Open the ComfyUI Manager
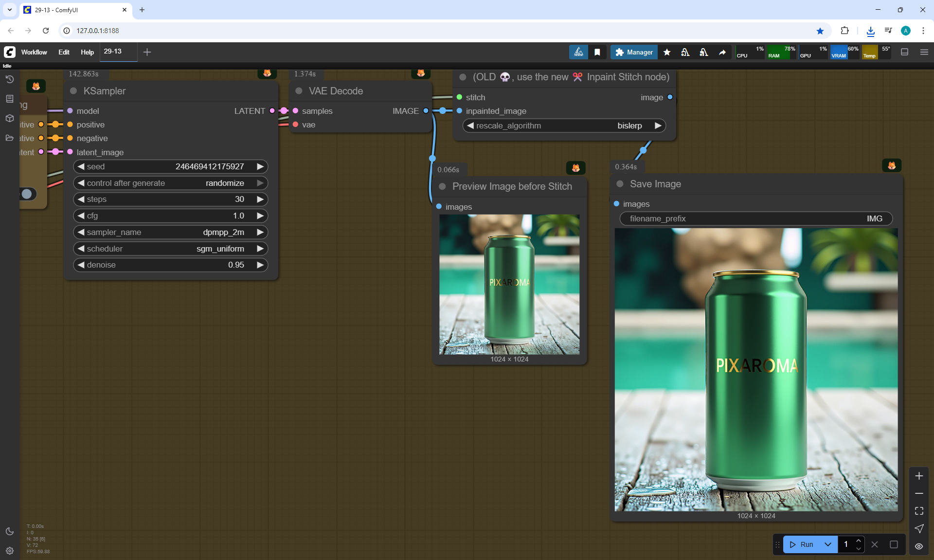 [634, 52]
